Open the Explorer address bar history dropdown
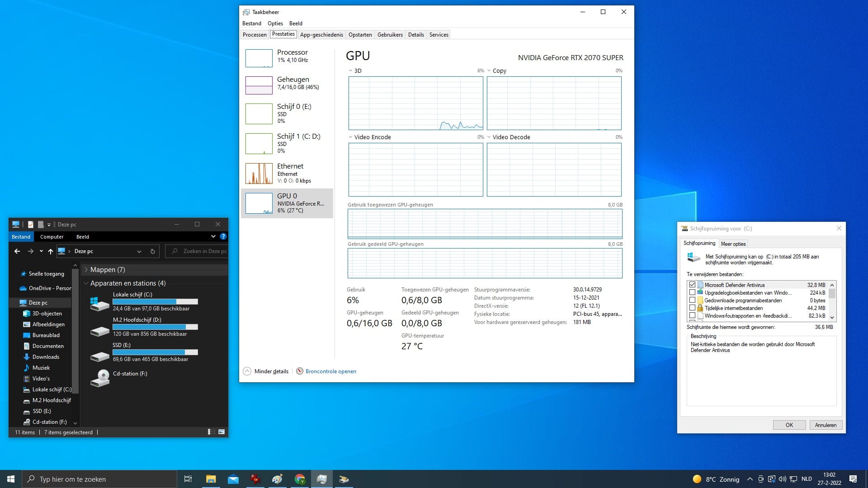Screen dimensions: 868x488 point(139,251)
